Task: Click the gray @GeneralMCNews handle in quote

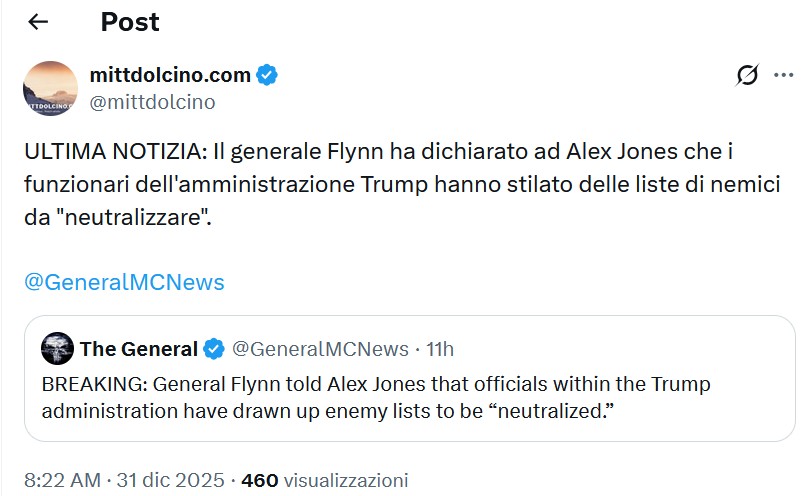Action: click(320, 349)
